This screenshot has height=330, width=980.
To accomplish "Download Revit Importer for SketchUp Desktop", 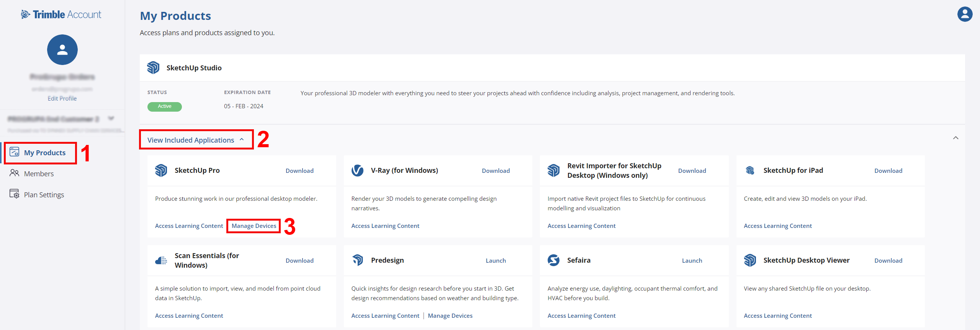I will pos(692,171).
